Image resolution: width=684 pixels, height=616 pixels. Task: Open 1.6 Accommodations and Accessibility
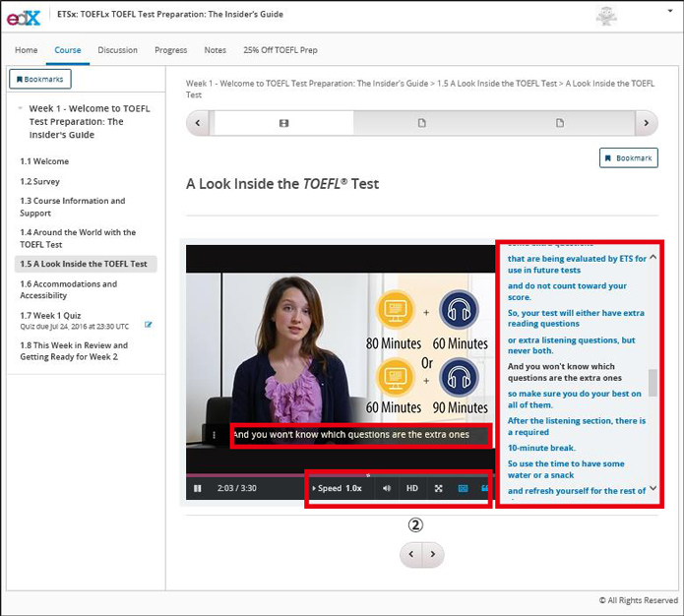(69, 289)
